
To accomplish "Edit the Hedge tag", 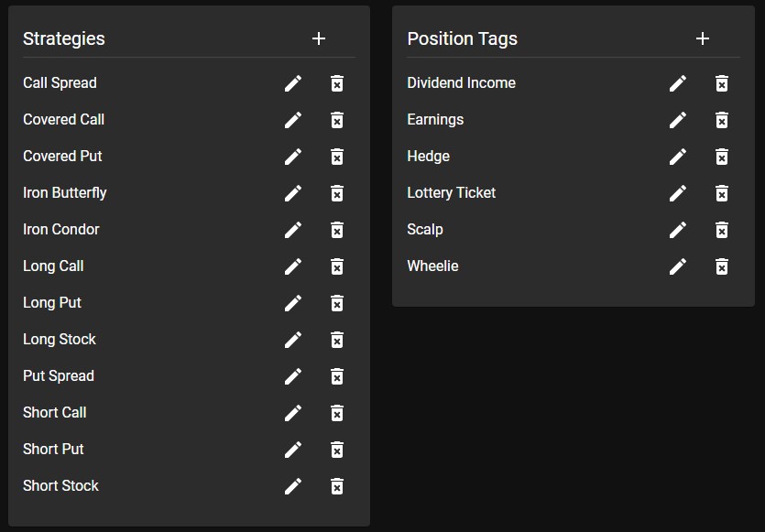I will [x=678, y=157].
